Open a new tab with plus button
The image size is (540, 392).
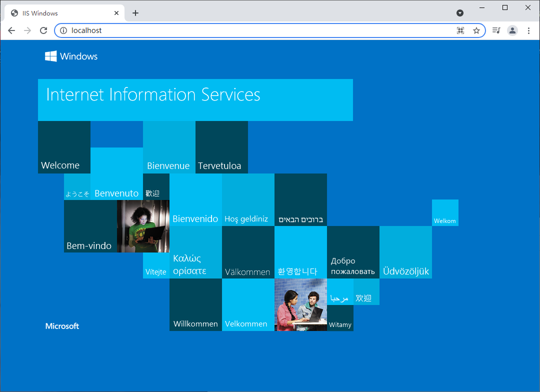pos(135,13)
